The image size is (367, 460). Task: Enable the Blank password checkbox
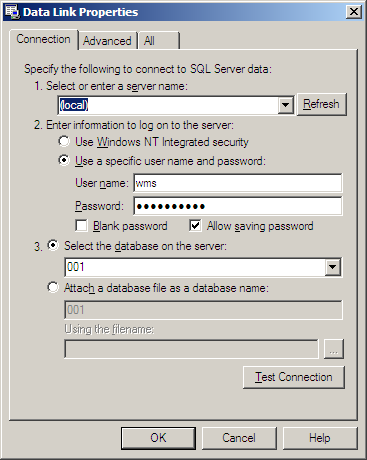coord(81,226)
